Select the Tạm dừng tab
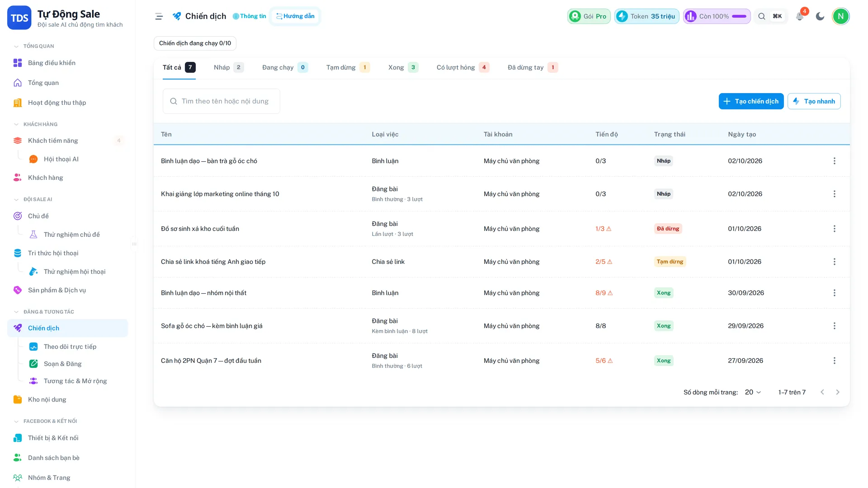The width and height of the screenshot is (868, 488). coord(348,67)
